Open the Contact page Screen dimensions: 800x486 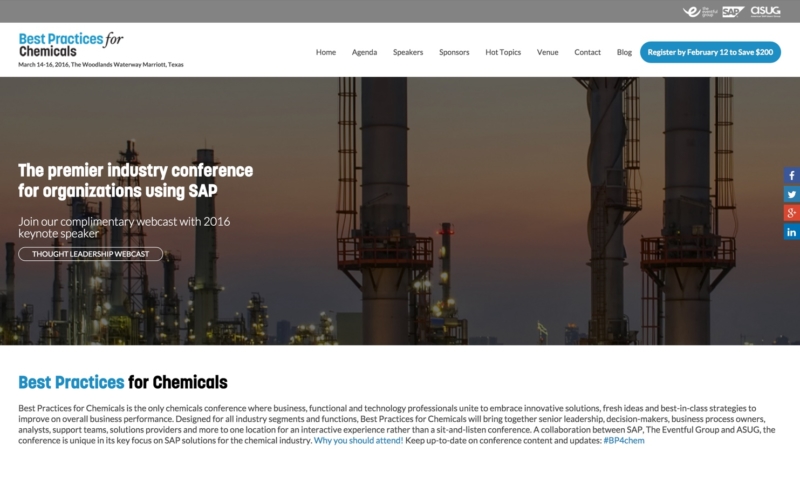tap(587, 52)
